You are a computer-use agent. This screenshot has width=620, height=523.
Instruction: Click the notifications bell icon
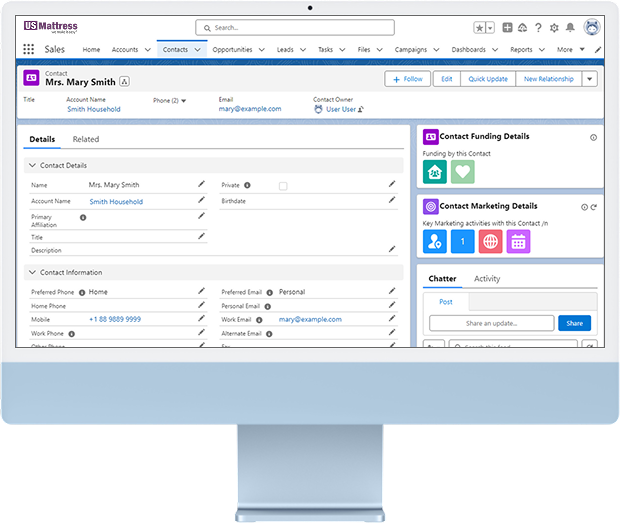(x=570, y=28)
